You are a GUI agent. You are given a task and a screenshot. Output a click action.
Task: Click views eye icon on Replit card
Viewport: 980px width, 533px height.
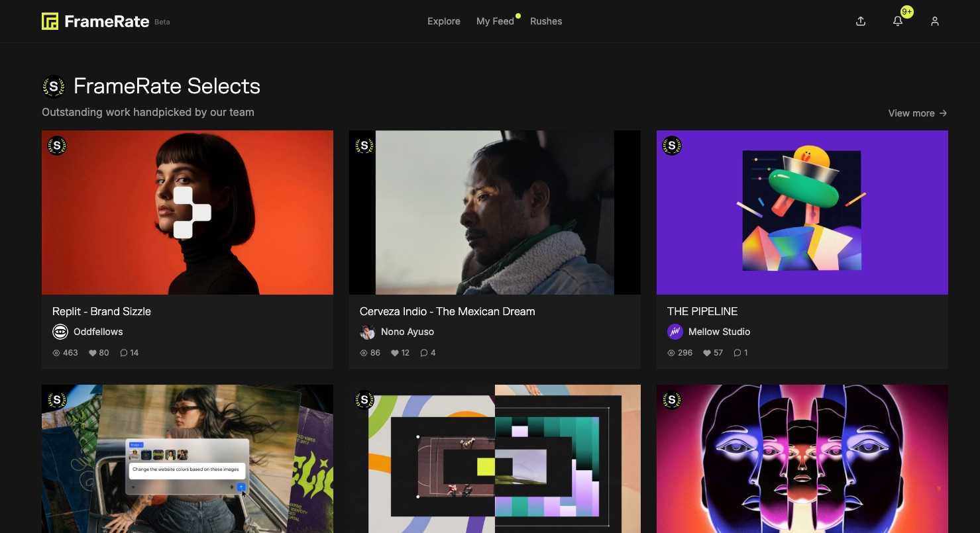pyautogui.click(x=56, y=353)
